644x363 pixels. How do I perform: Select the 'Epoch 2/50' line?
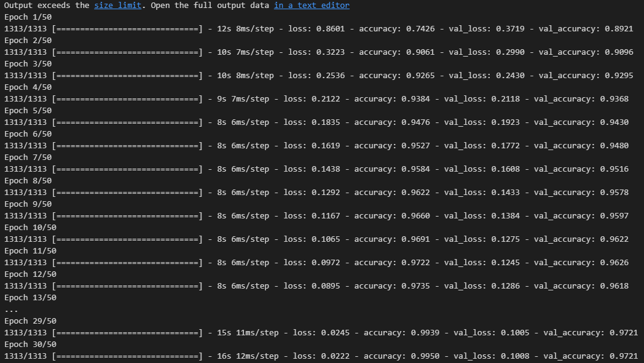(x=28, y=41)
